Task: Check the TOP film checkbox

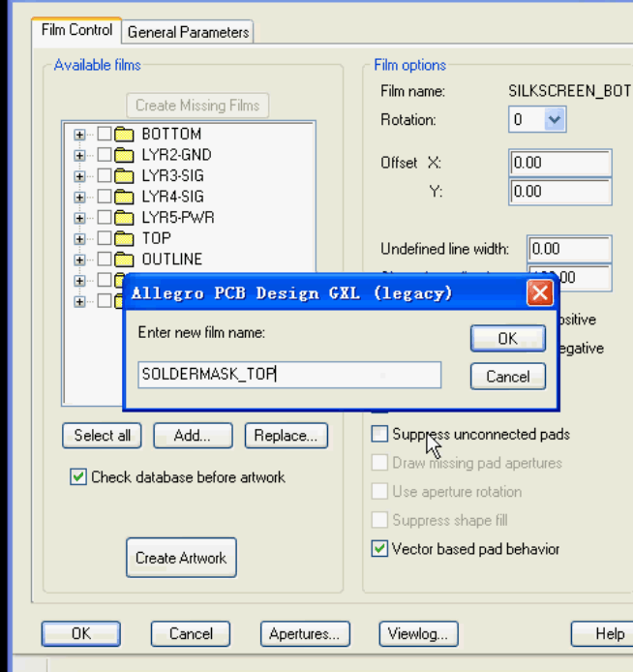Action: [105, 238]
